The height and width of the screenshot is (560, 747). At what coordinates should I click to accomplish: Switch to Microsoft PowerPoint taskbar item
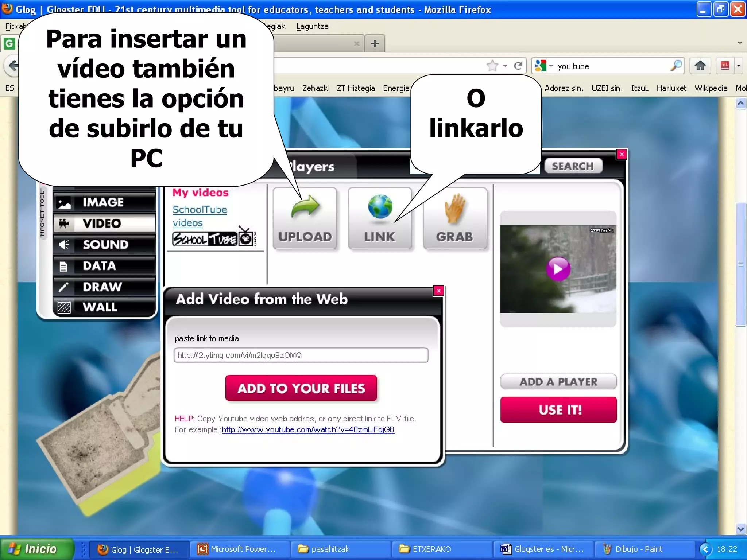point(240,549)
